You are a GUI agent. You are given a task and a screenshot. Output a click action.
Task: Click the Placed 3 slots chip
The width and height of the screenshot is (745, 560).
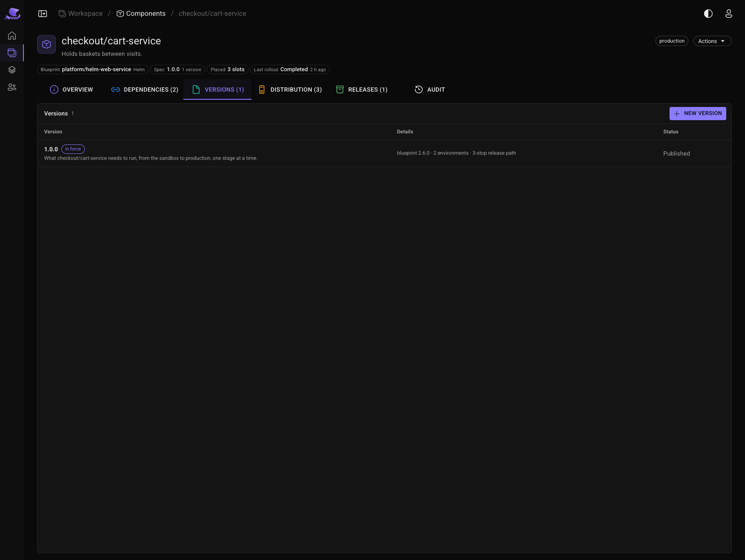point(228,69)
